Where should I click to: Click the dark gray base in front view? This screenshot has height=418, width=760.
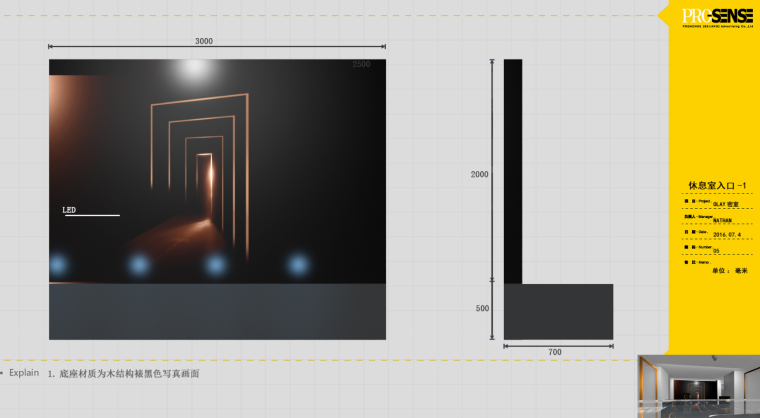pos(217,311)
